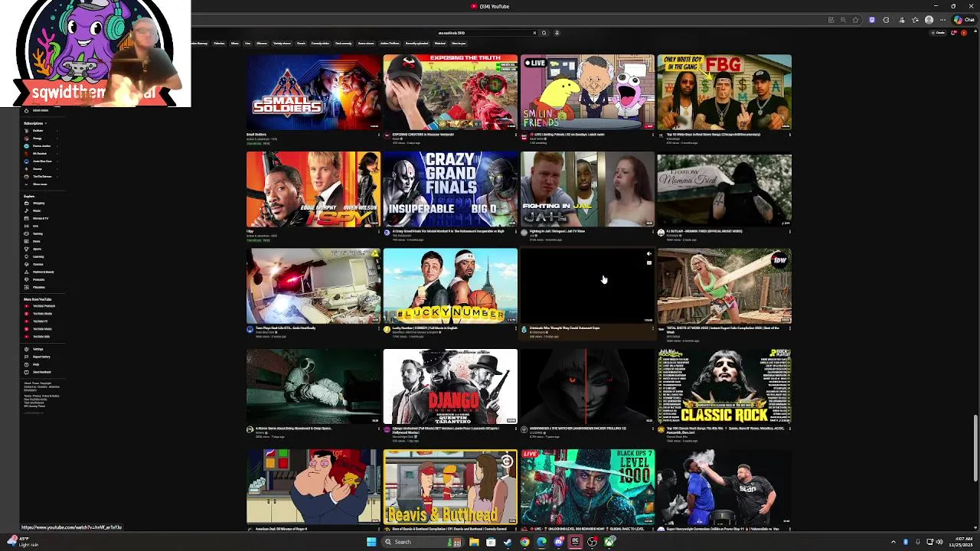Toggle captions on the hovered video preview
This screenshot has height=551, width=980.
[x=648, y=262]
